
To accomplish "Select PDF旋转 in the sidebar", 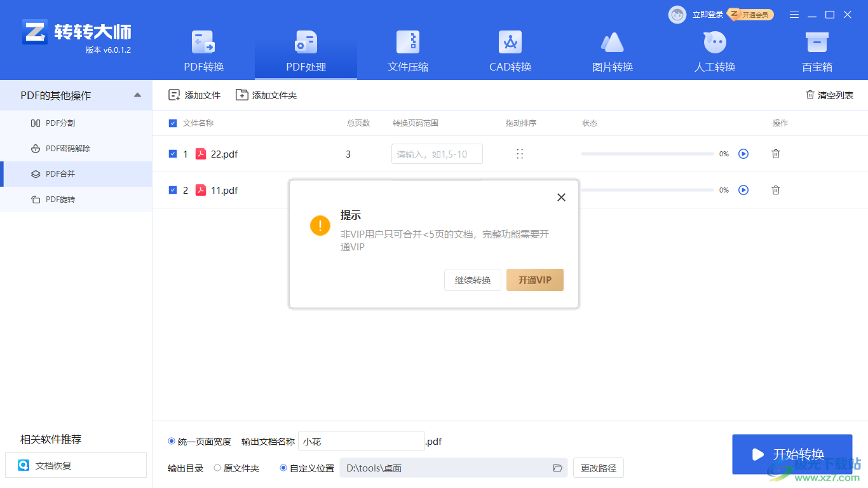I will tap(76, 199).
